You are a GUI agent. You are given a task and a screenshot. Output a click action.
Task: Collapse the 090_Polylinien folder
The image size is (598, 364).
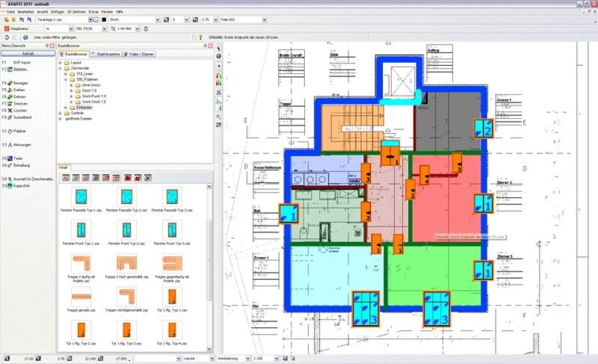[x=65, y=79]
